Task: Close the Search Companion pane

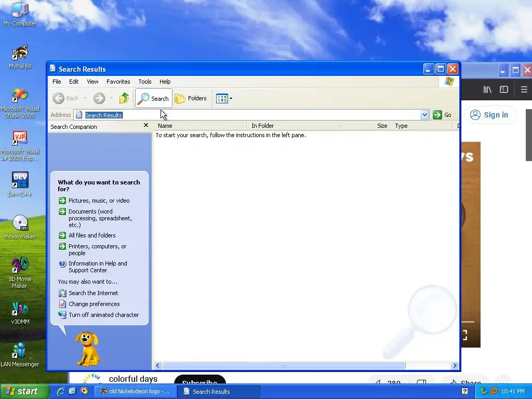Action: click(x=146, y=125)
